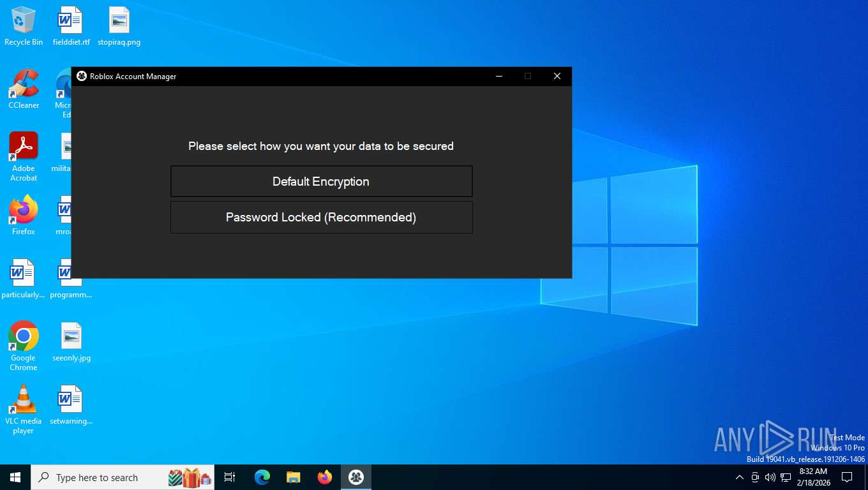868x490 pixels.
Task: Select the setwarning... Word document icon
Action: (71, 405)
